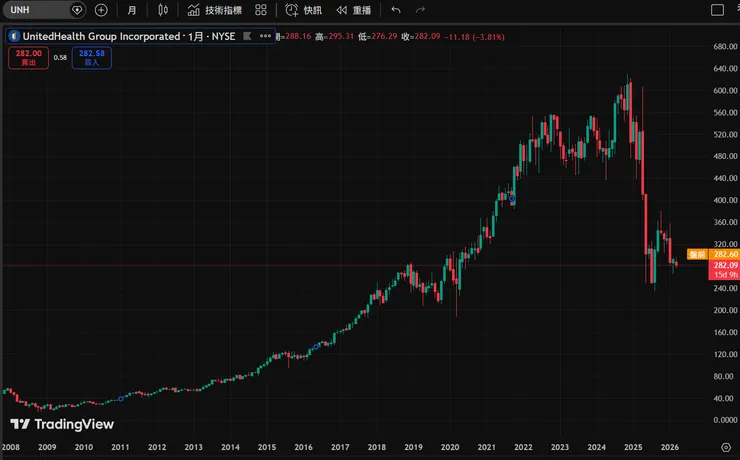
Task: Click the 282.00 sell button
Action: pyautogui.click(x=28, y=58)
